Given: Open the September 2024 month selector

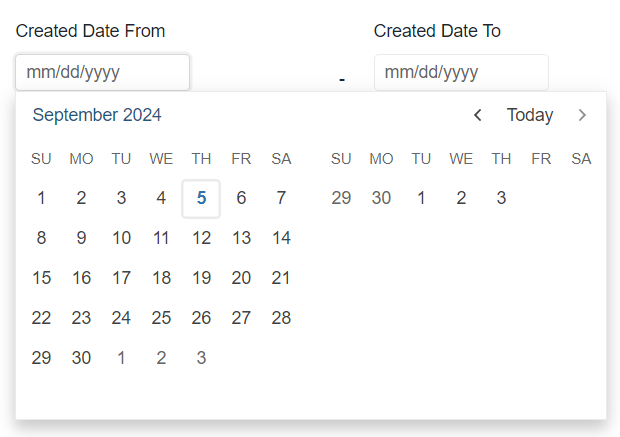Looking at the screenshot, I should point(97,115).
